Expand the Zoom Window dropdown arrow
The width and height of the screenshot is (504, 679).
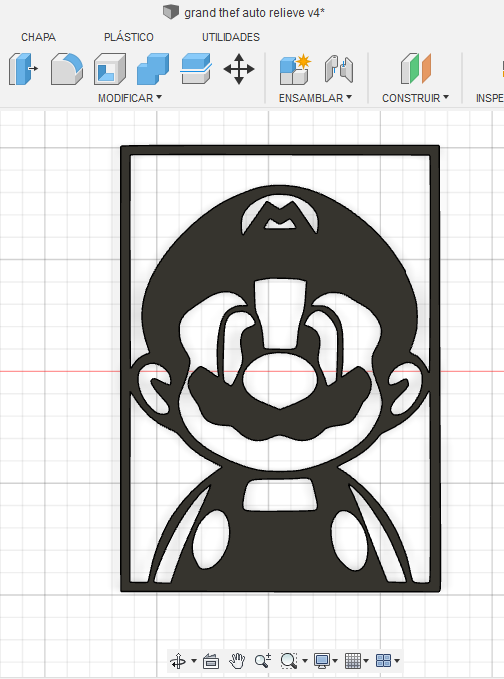click(x=304, y=661)
